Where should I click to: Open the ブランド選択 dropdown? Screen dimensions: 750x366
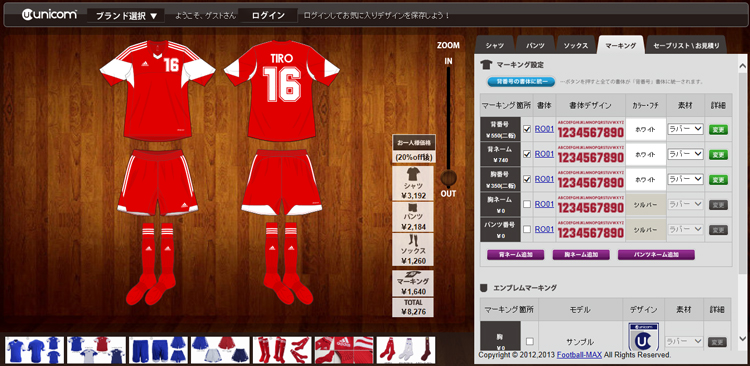[x=126, y=15]
